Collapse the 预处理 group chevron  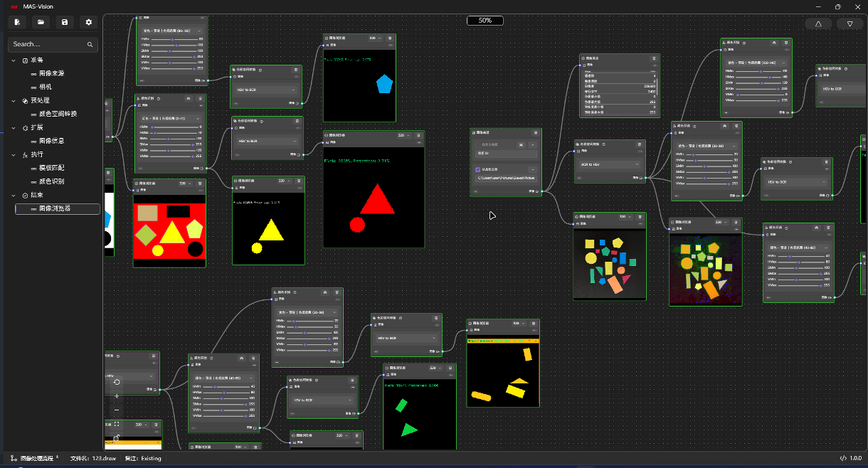click(14, 101)
